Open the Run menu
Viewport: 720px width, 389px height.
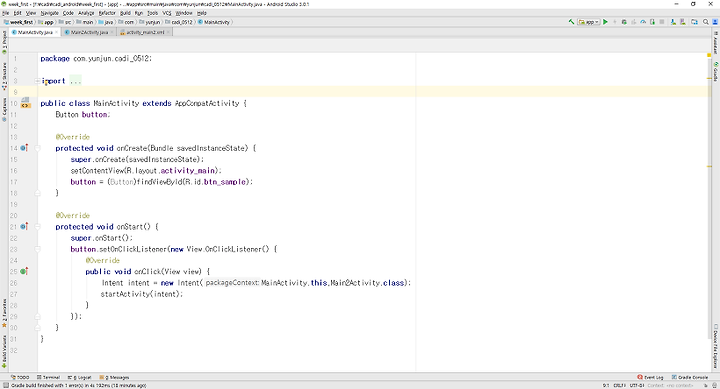tap(139, 13)
